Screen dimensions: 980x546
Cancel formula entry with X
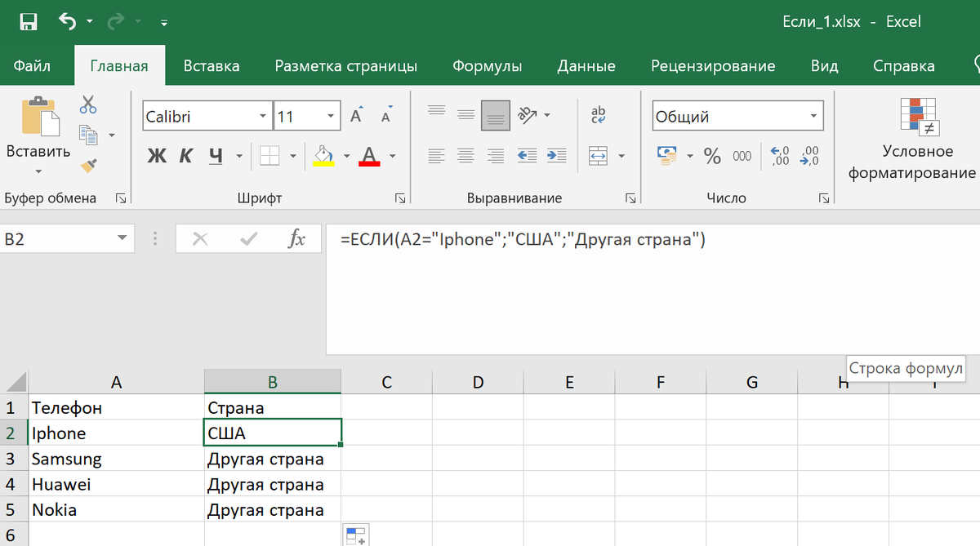pos(200,239)
